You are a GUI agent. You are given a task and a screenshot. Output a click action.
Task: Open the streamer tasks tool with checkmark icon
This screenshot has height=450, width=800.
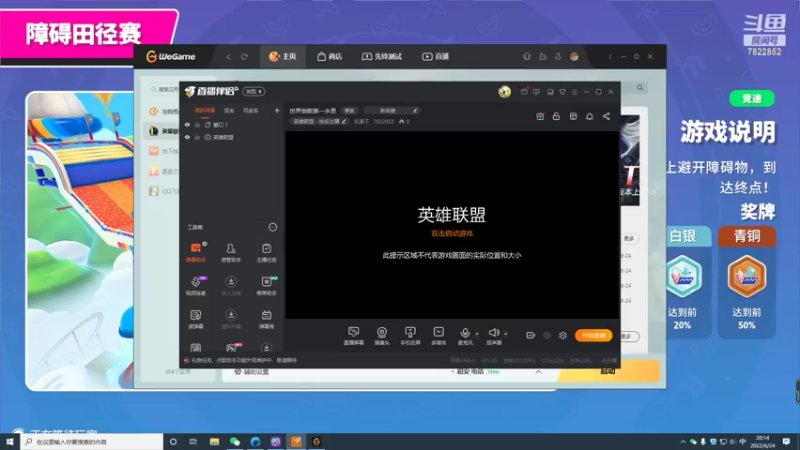[266, 253]
